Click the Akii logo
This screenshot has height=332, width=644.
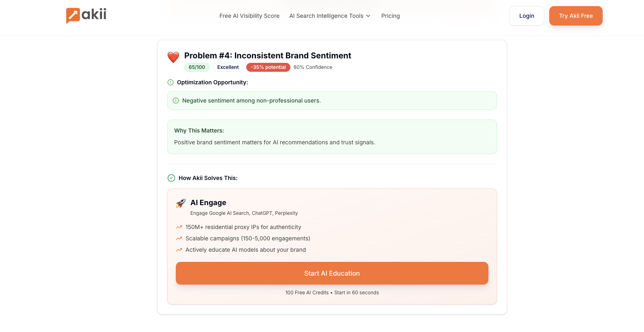(86, 15)
